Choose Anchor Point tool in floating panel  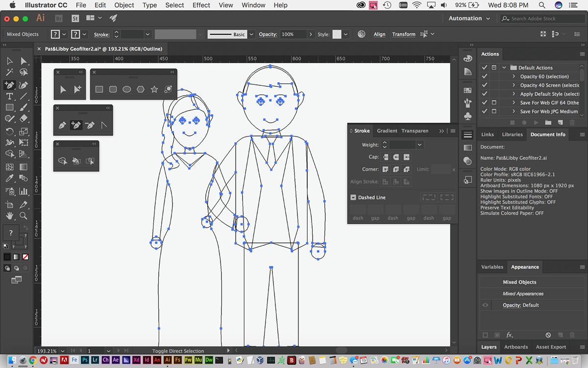(x=103, y=125)
